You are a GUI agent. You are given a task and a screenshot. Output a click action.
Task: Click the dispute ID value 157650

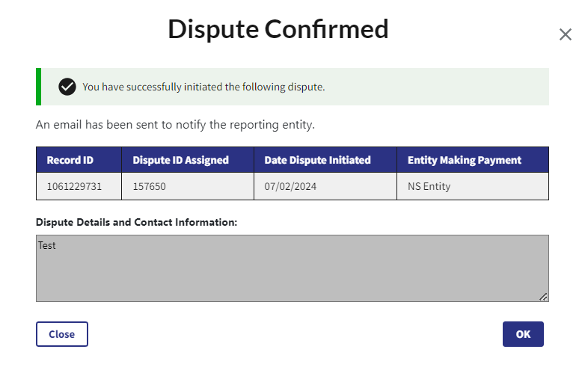[149, 186]
